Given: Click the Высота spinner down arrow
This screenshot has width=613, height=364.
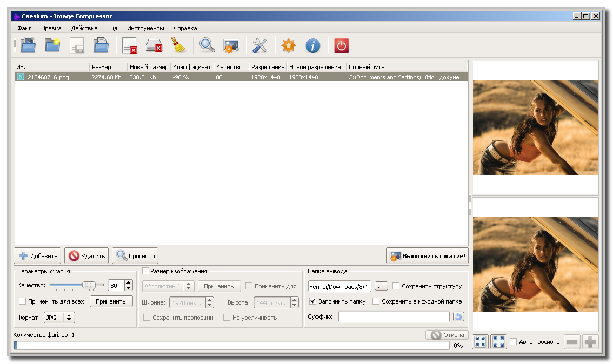Looking at the screenshot, I should tap(295, 305).
